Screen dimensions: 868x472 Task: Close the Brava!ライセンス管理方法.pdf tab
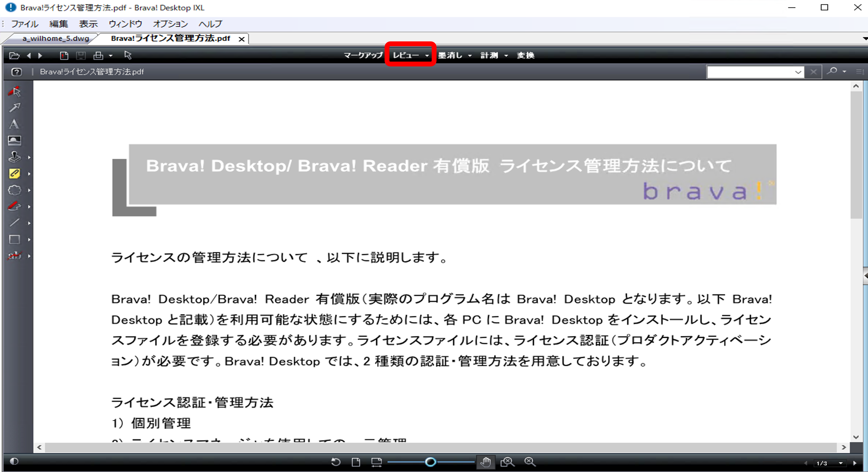coord(242,39)
